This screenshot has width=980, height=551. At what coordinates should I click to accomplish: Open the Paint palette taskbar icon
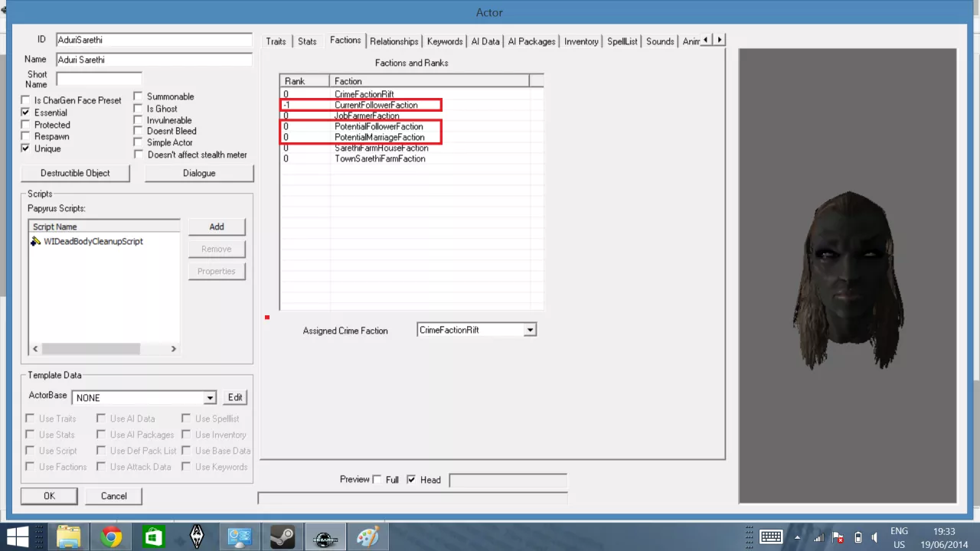(368, 537)
